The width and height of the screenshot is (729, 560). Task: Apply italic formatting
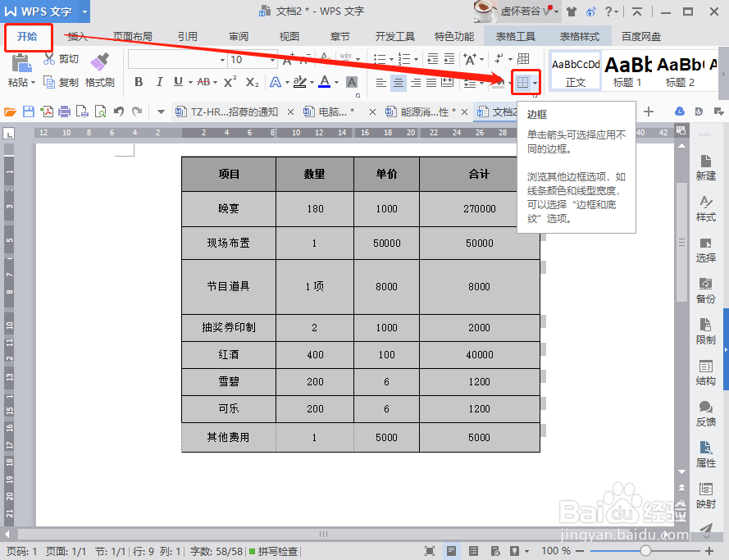click(x=160, y=81)
